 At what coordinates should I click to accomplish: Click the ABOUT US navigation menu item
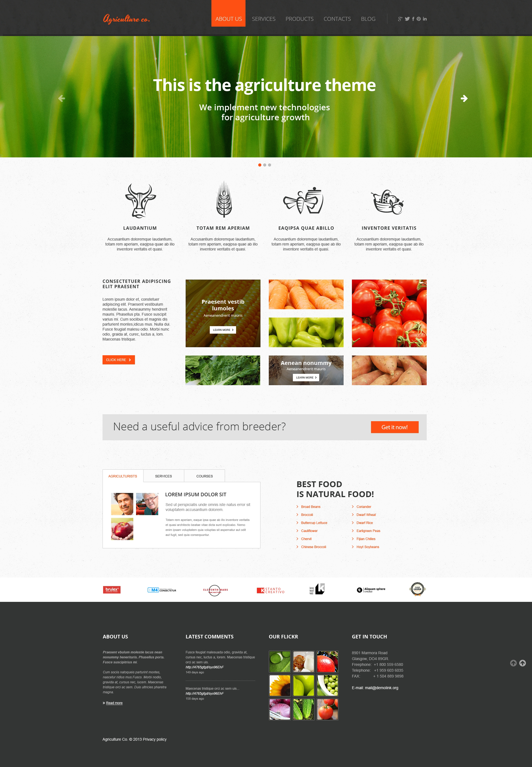[x=227, y=18]
